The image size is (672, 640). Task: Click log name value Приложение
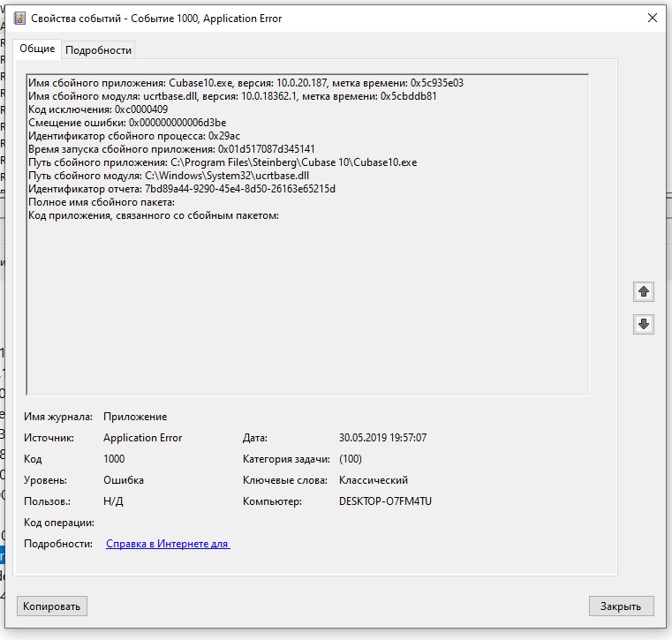135,417
